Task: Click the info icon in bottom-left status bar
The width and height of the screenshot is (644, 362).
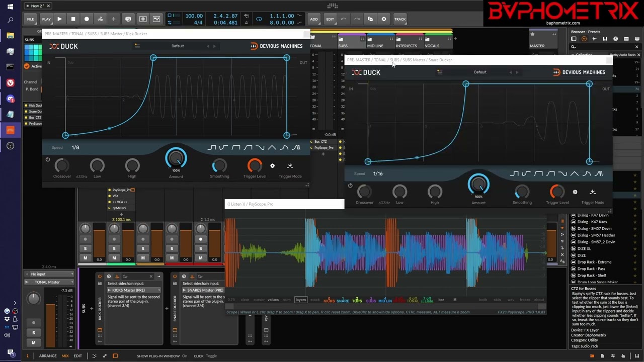Action: pyautogui.click(x=28, y=356)
